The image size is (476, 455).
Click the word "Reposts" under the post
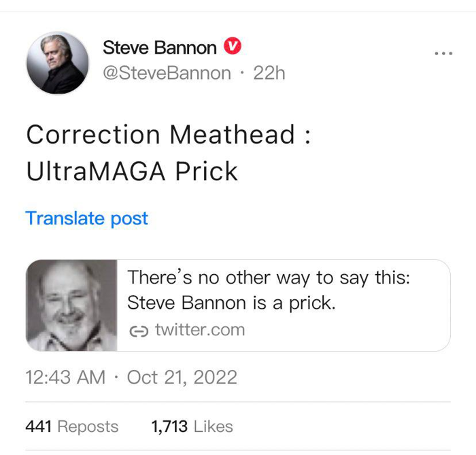click(x=88, y=426)
